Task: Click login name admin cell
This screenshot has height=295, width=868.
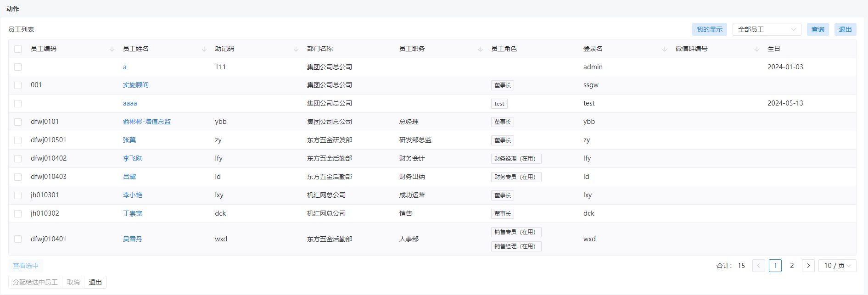Action: (593, 67)
